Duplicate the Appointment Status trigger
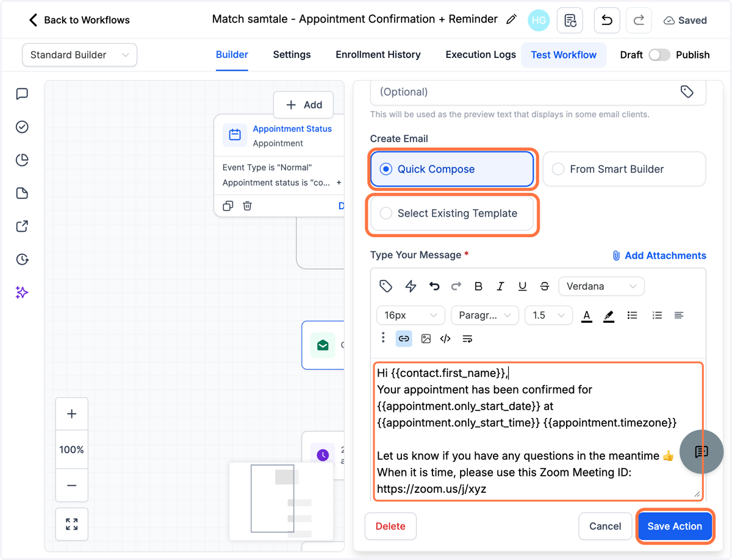The height and width of the screenshot is (560, 732). 228,206
